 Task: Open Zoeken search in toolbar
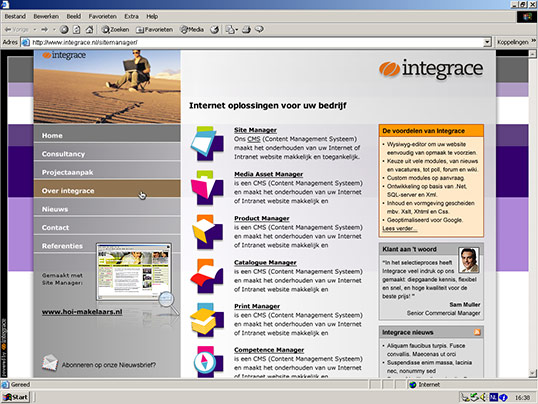115,30
